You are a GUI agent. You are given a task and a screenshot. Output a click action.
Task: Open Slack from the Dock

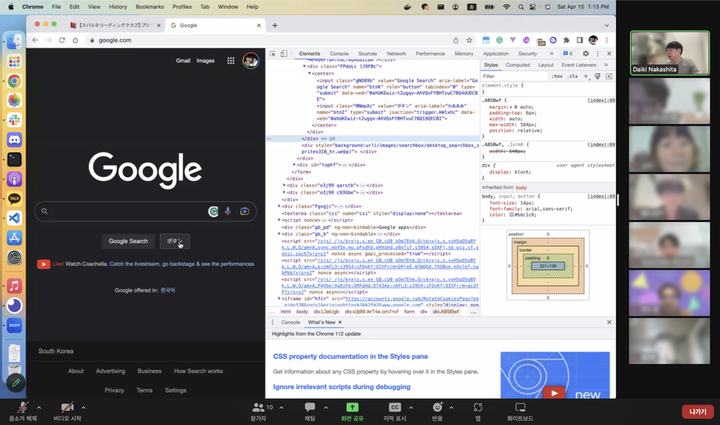click(14, 120)
